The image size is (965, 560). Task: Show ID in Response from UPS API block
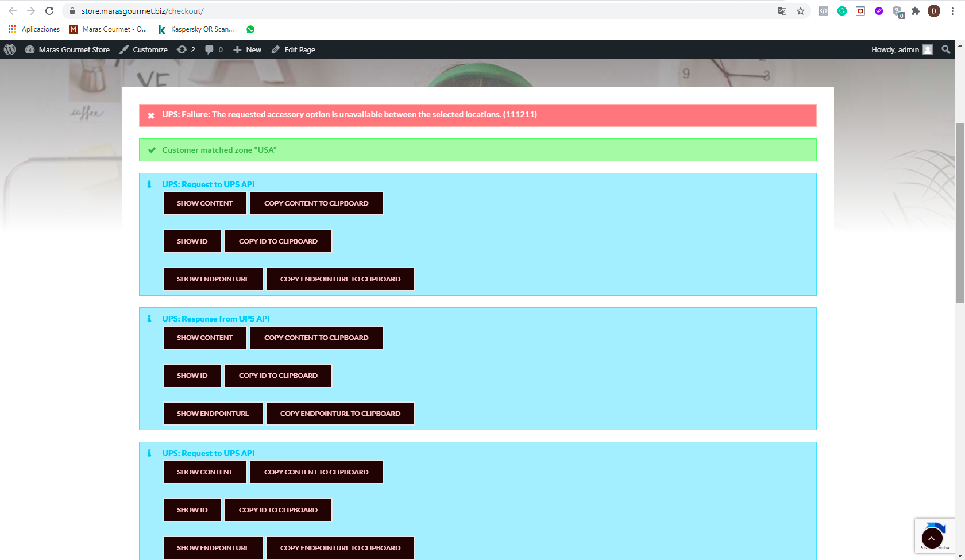(192, 376)
